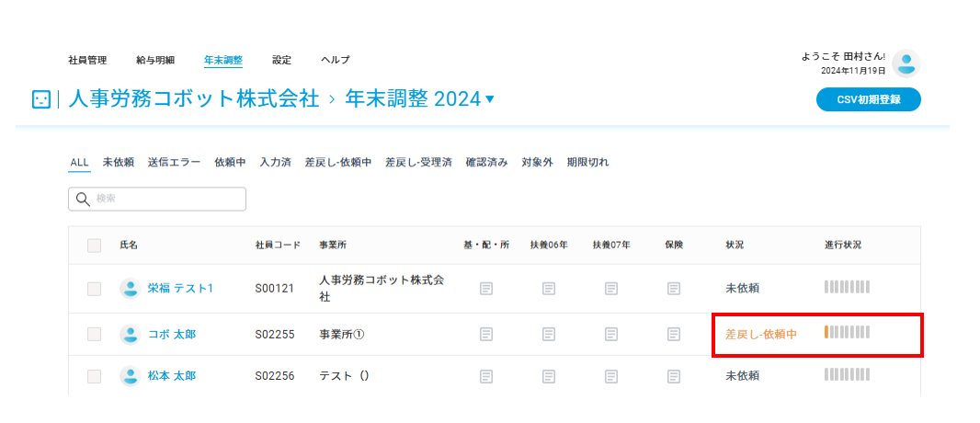The image size is (980, 423).
Task: Select the 確認済み filter tab
Action: pyautogui.click(x=487, y=163)
